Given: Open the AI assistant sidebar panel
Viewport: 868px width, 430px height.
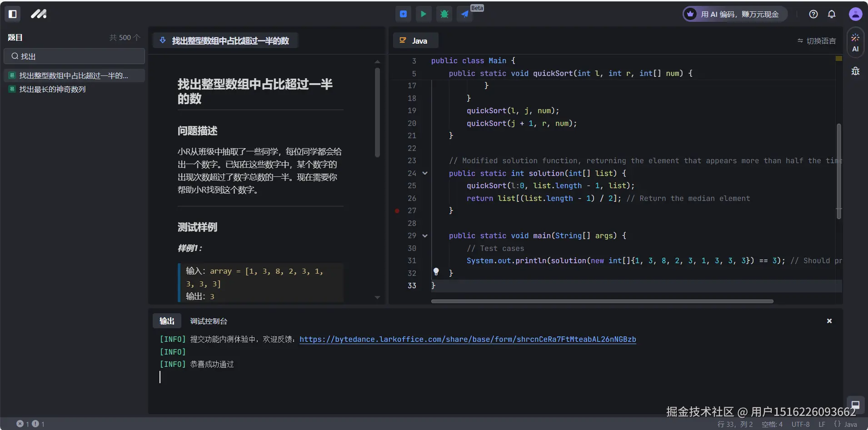Looking at the screenshot, I should 855,43.
